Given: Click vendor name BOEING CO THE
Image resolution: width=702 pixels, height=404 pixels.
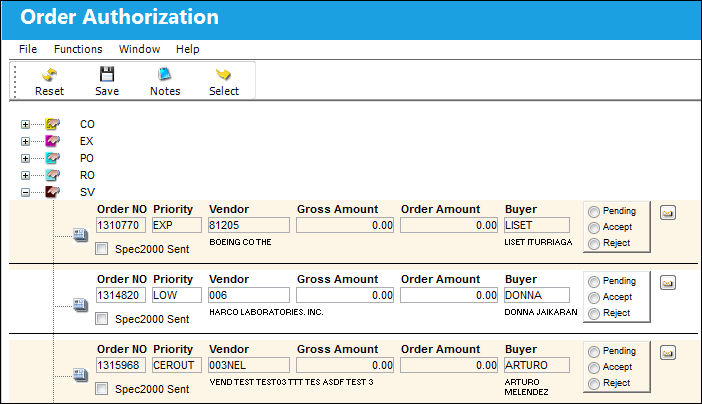Looking at the screenshot, I should [x=240, y=242].
